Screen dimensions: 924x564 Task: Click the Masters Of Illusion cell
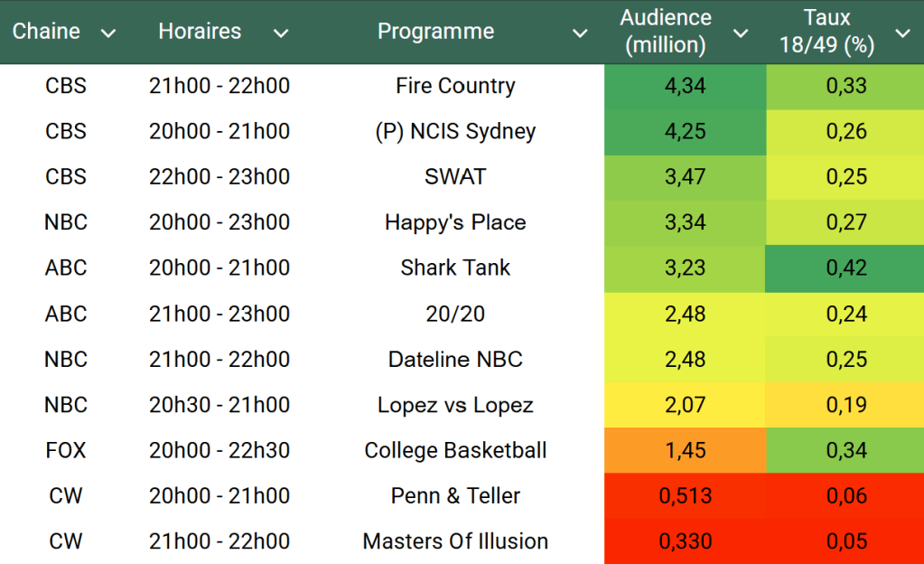tap(455, 541)
